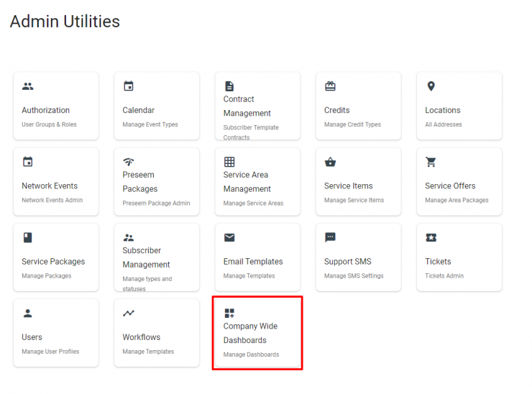Click the Support SMS chat bubble icon

pos(330,237)
